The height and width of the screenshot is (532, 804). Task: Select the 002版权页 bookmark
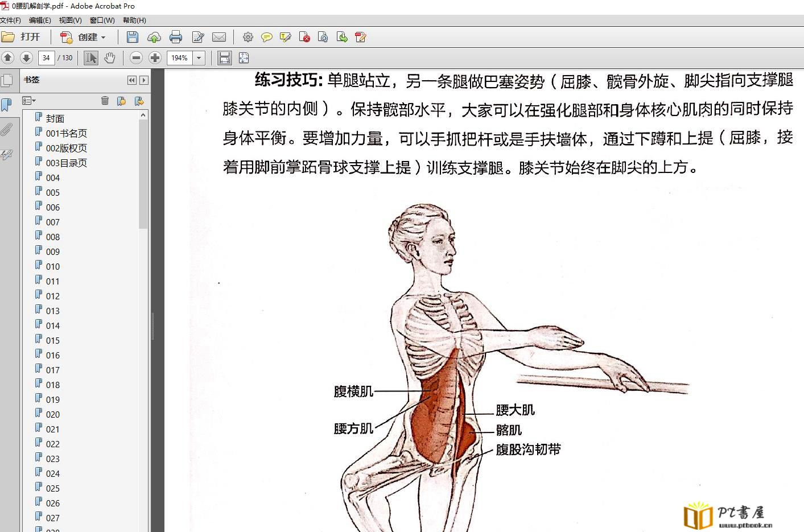(67, 148)
